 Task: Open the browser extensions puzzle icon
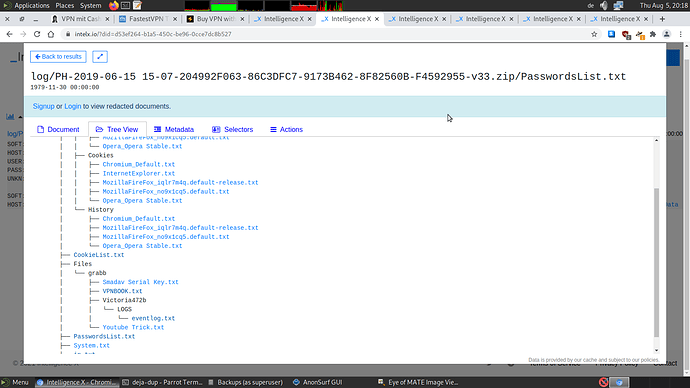[653, 34]
